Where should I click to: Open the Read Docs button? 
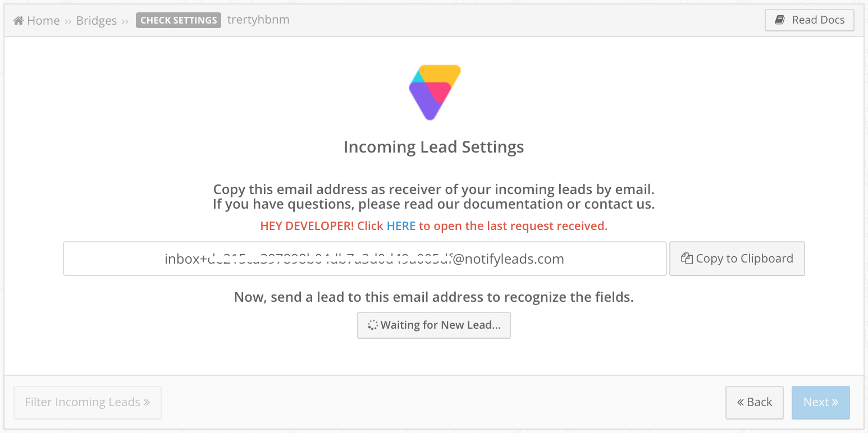pyautogui.click(x=810, y=20)
